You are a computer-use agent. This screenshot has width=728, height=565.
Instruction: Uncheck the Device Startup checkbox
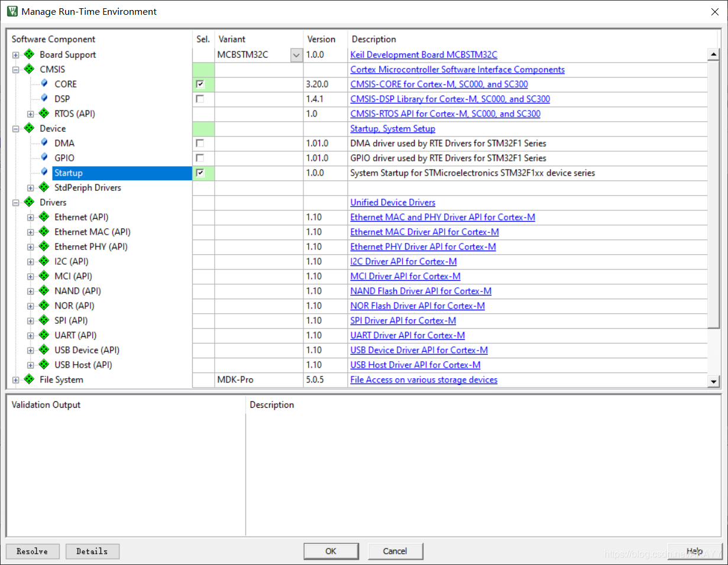click(200, 173)
